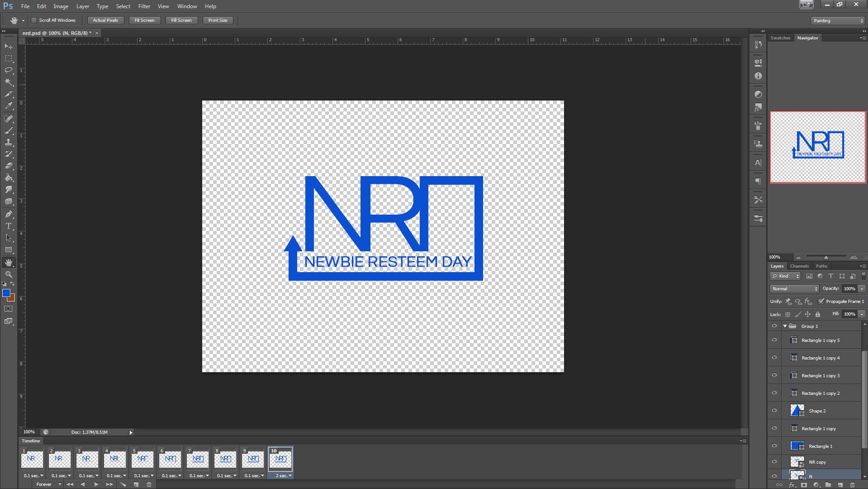Select the Smudge tool
This screenshot has height=489, width=868.
pos(9,189)
